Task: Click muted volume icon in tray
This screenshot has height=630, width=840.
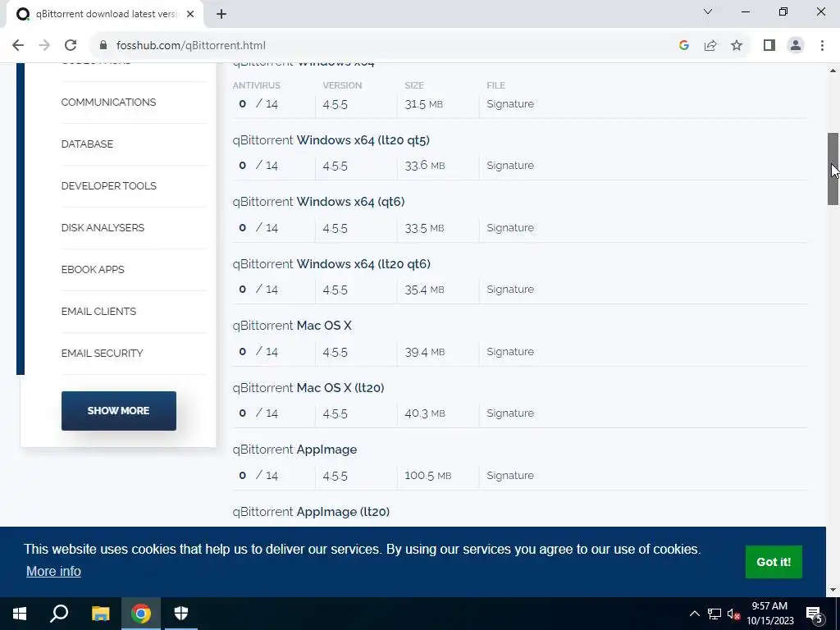Action: [733, 614]
